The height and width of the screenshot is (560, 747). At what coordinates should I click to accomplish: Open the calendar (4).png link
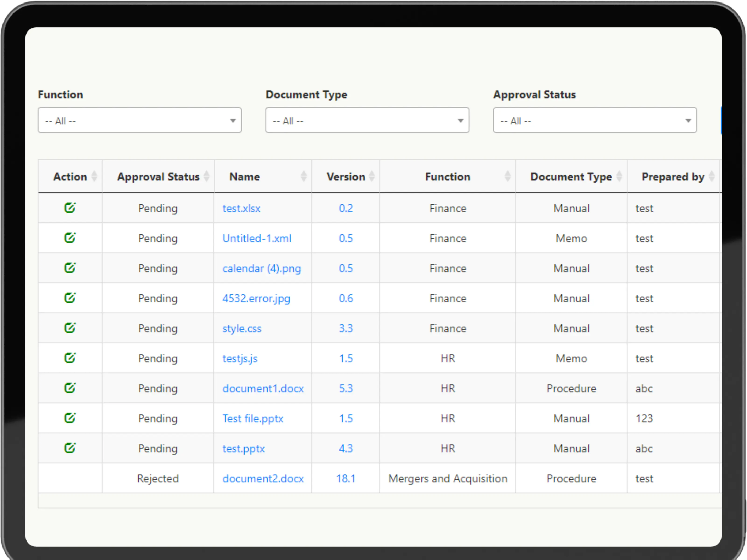pos(261,268)
